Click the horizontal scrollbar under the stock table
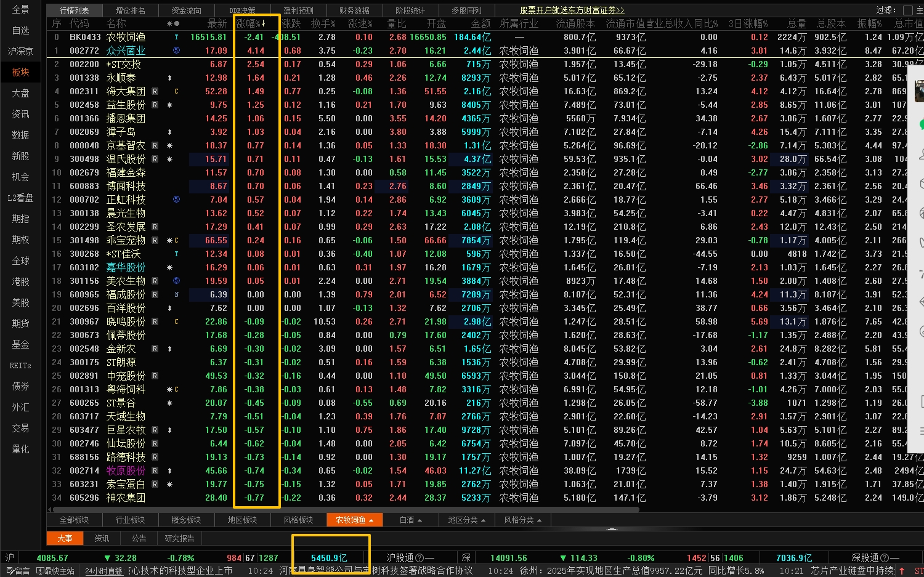 point(345,509)
